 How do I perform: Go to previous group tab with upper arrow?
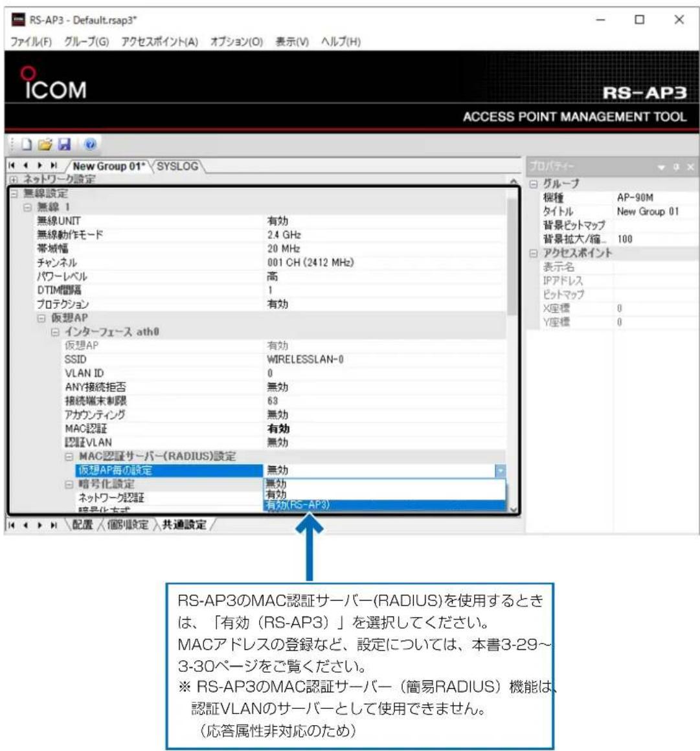(x=25, y=166)
